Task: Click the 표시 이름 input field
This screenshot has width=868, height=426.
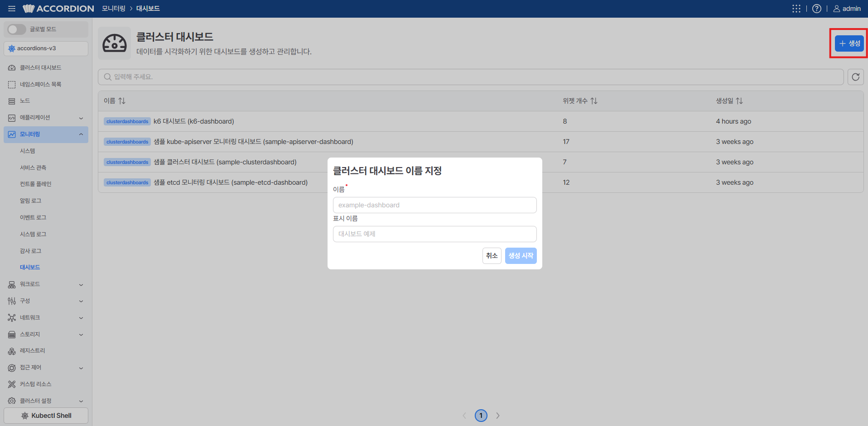Action: 434,234
